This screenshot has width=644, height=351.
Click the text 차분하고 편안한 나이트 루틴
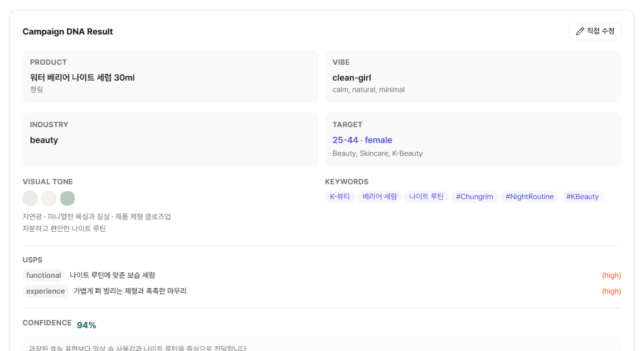(x=64, y=229)
